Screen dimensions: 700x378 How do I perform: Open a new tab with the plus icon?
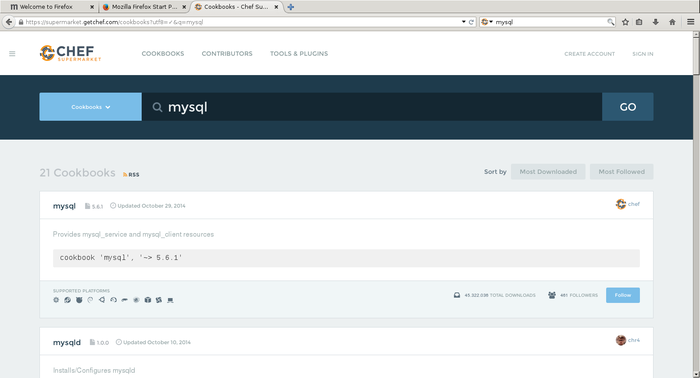point(291,7)
